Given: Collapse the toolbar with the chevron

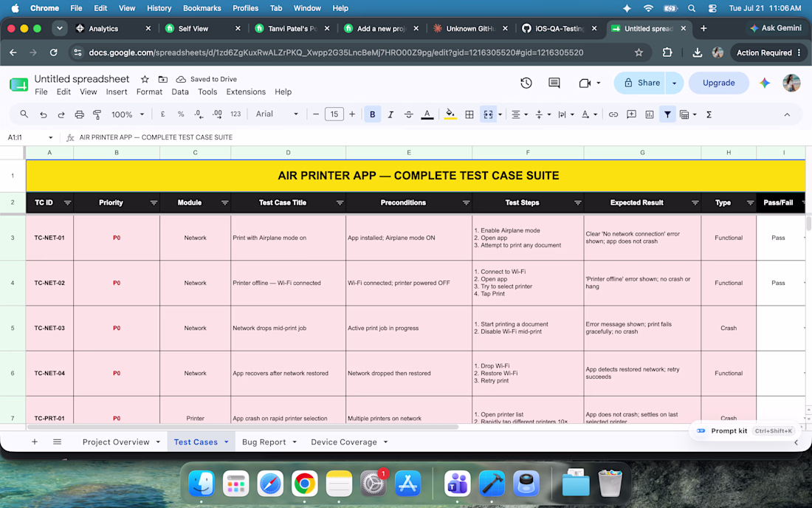Looking at the screenshot, I should [787, 114].
